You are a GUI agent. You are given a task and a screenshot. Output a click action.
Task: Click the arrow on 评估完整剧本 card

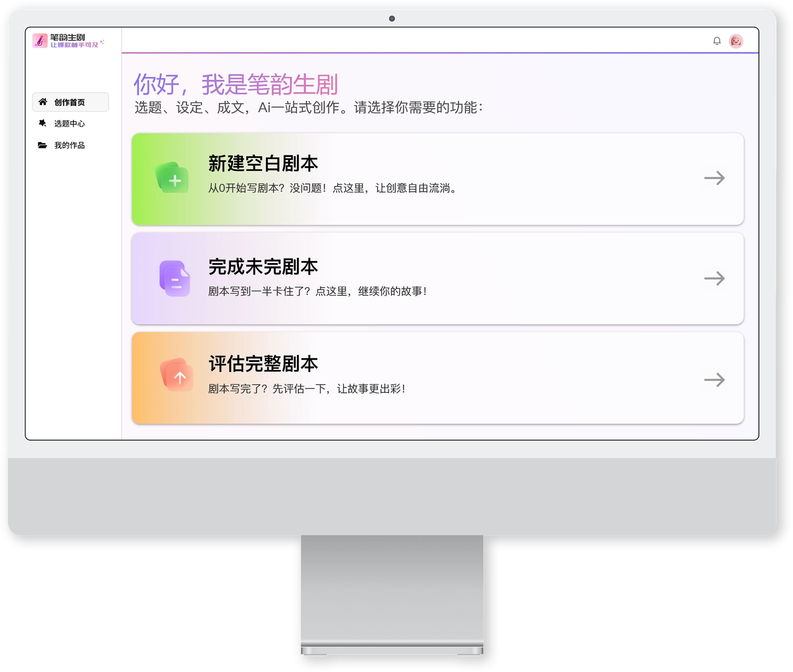coord(714,380)
